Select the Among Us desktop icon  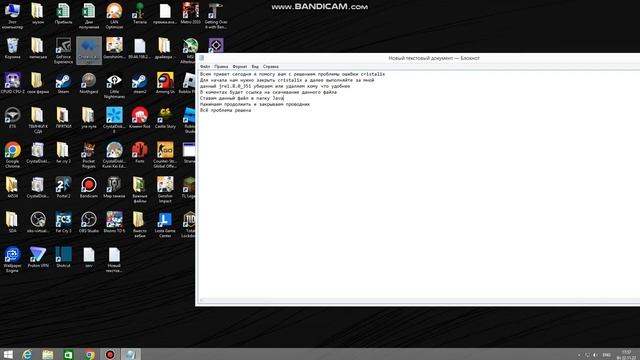coord(165,83)
